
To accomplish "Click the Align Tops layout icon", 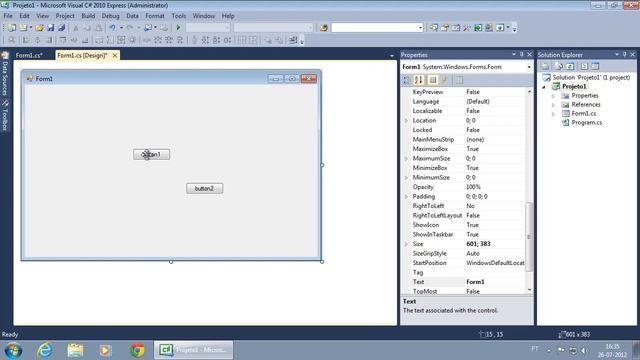I will 63,40.
